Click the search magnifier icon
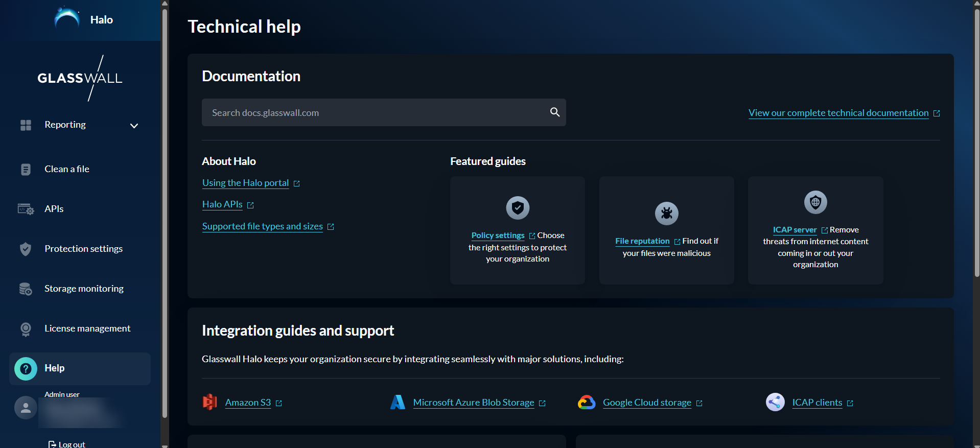Image resolution: width=980 pixels, height=448 pixels. tap(554, 112)
